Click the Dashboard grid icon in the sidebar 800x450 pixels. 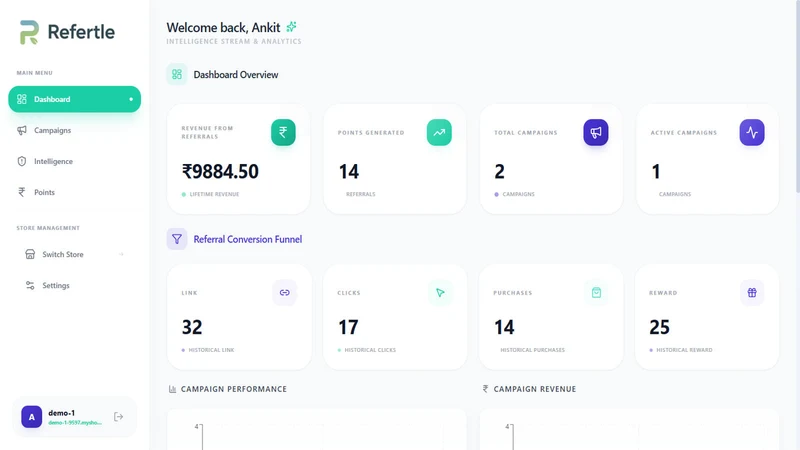(21, 99)
